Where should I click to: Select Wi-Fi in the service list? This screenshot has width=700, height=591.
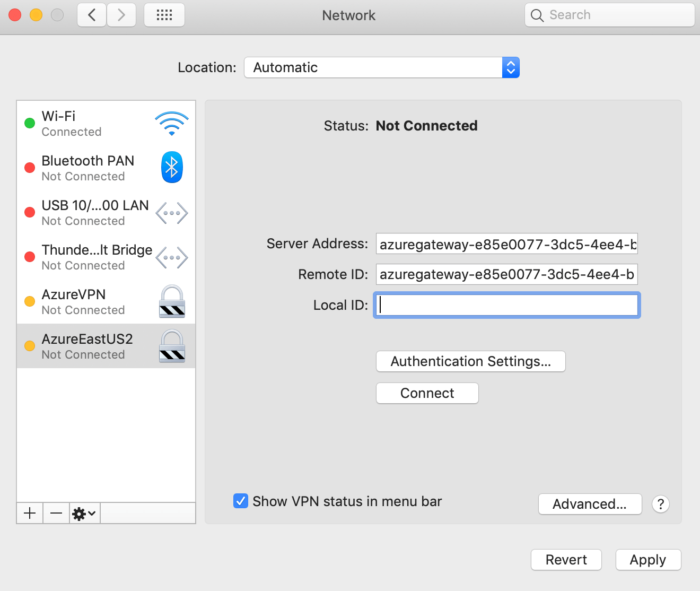point(106,124)
